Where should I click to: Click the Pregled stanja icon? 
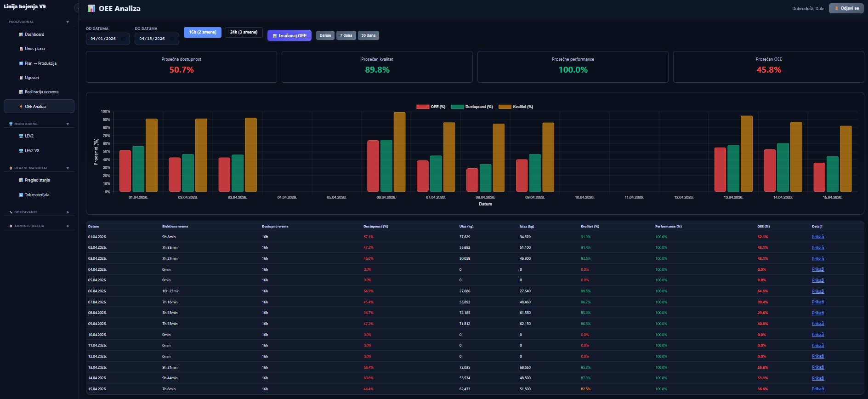coord(21,180)
